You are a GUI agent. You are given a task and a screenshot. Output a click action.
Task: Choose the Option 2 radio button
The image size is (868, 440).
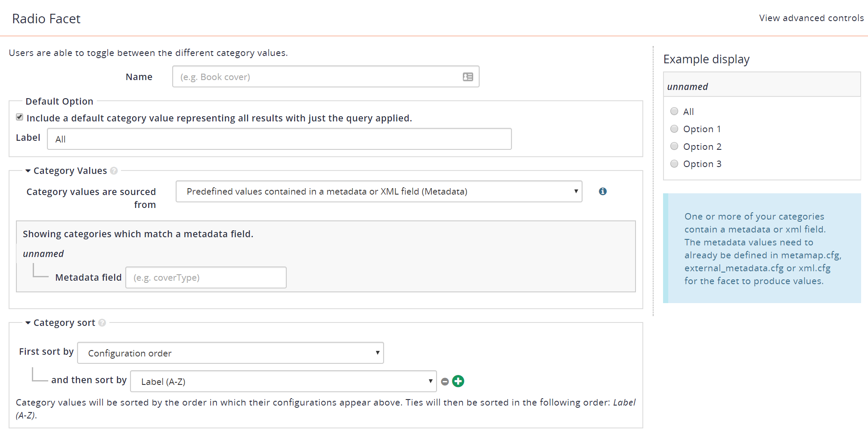tap(674, 146)
